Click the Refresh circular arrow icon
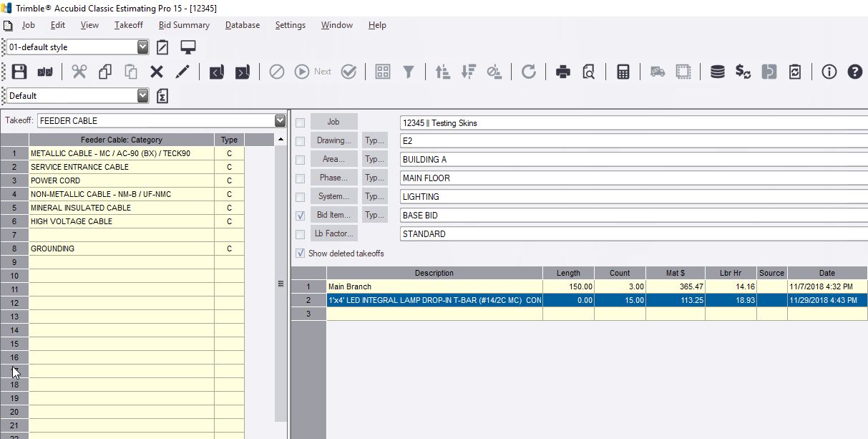868x439 pixels. click(528, 72)
